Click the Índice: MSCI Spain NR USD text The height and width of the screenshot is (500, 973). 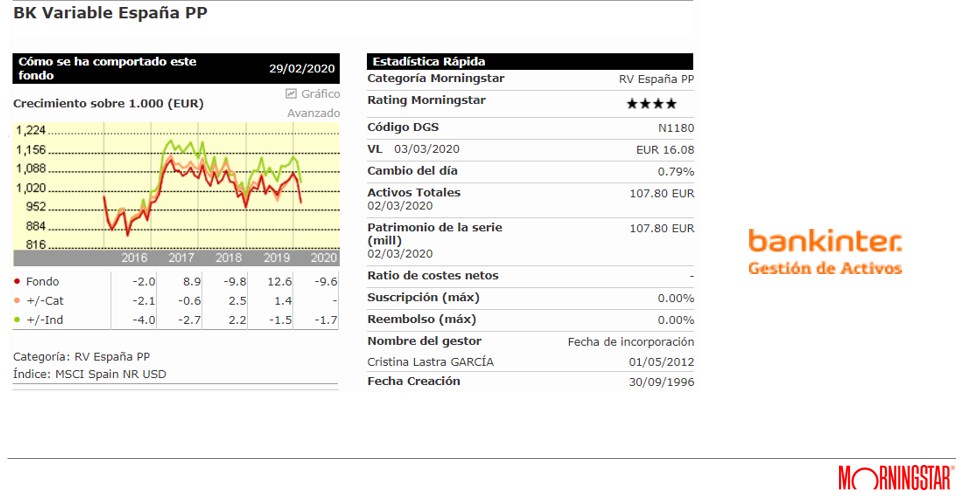(90, 374)
